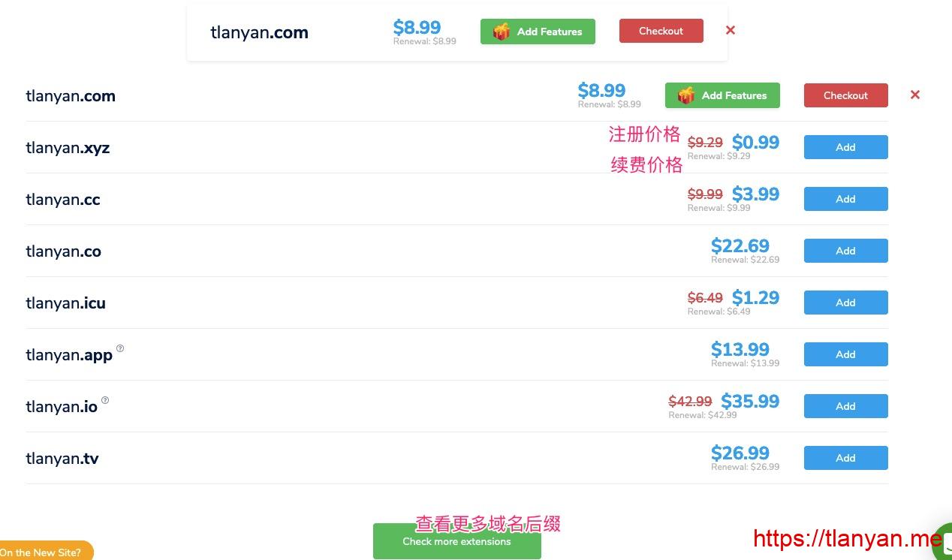Open the 'On the New Site?' badge
This screenshot has height=560, width=952.
pos(44,552)
